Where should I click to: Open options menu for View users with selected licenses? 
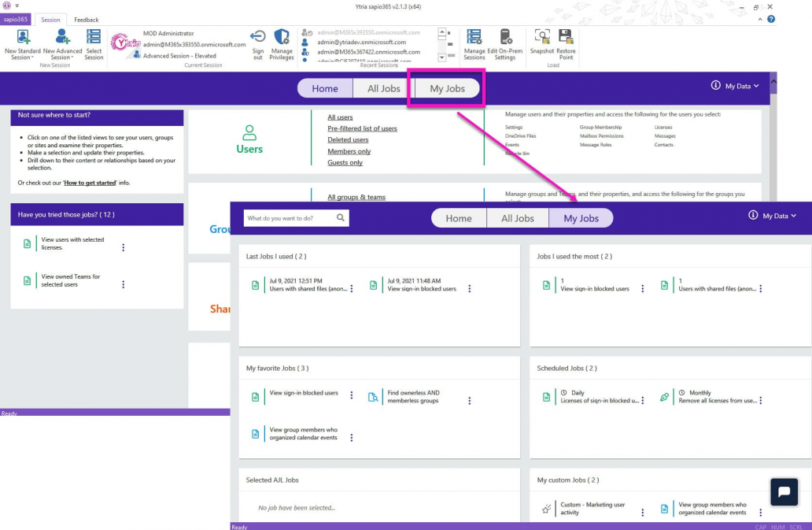click(124, 247)
